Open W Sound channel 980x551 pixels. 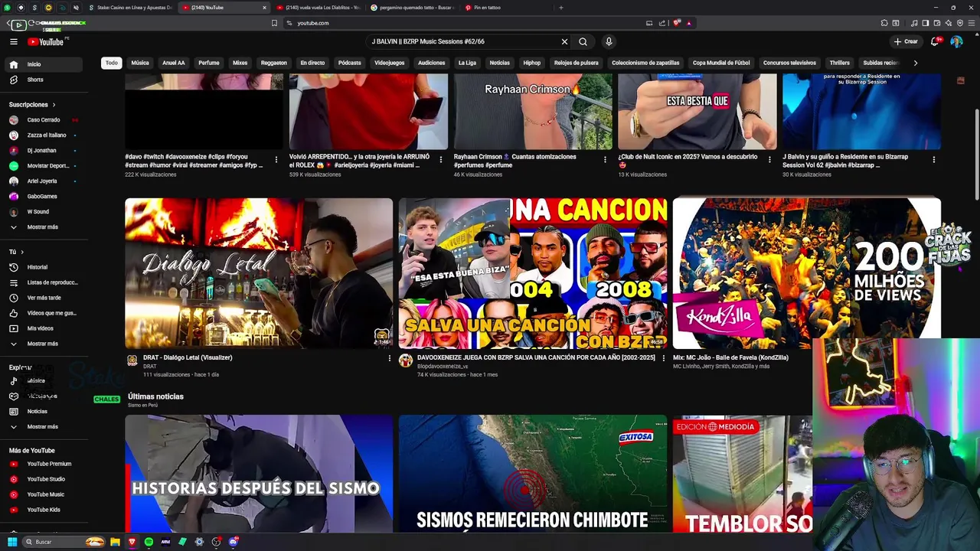44,211
